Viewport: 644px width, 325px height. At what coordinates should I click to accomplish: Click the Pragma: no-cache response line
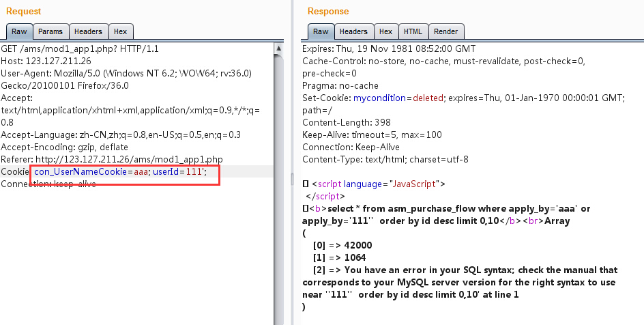(340, 86)
